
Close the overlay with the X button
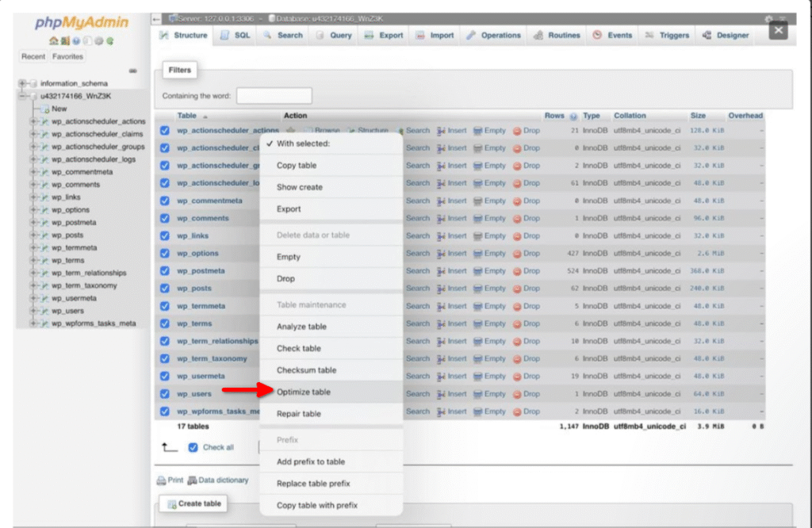[779, 31]
